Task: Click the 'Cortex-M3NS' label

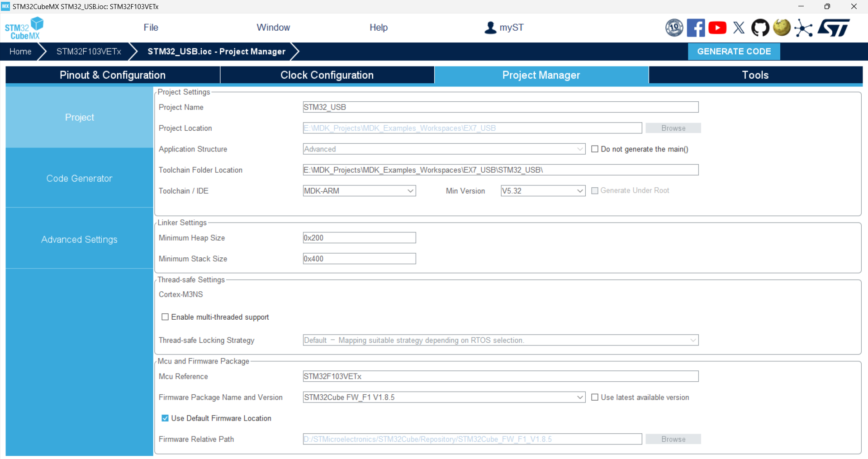Action: 181,294
